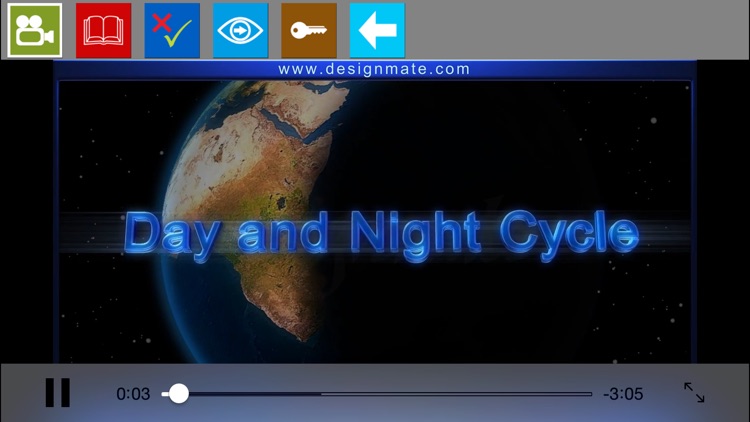Go back with the cyan arrow
750x422 pixels.
click(377, 30)
